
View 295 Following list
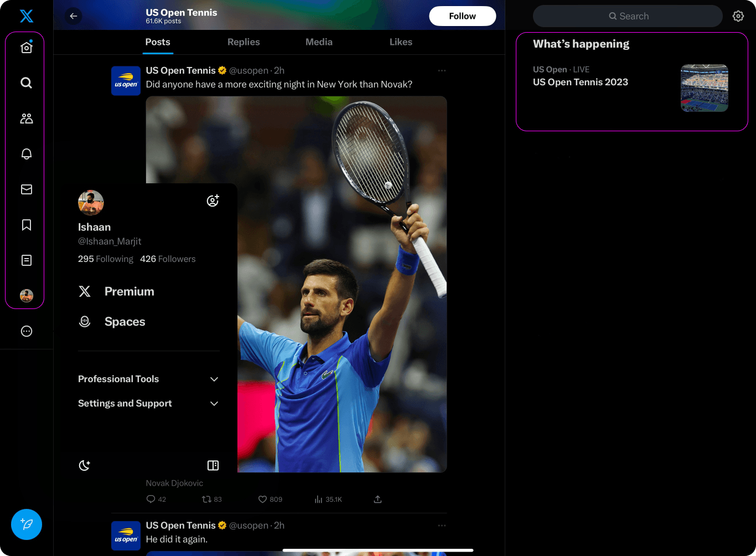click(x=106, y=259)
